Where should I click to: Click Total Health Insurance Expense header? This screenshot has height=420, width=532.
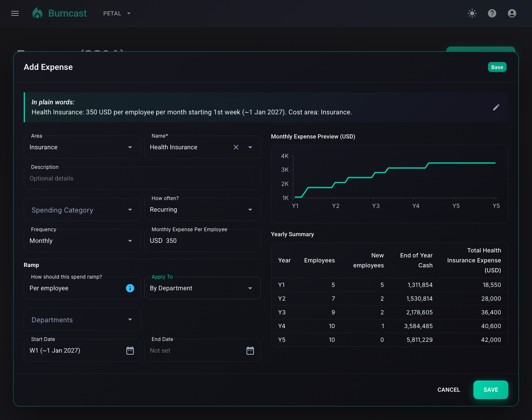[474, 260]
